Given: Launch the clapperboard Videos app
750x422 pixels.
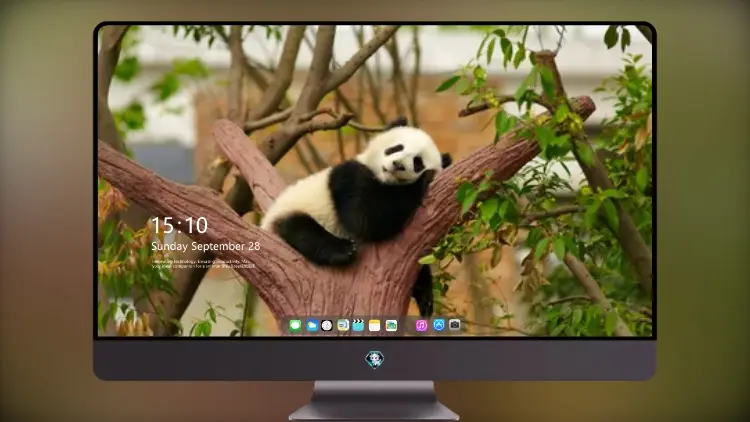Looking at the screenshot, I should pyautogui.click(x=358, y=325).
